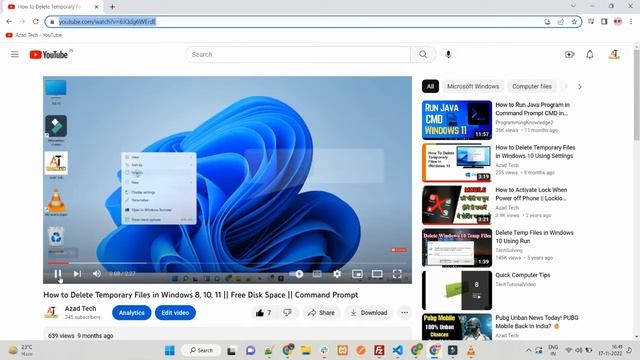Pause the video with the pause button
The height and width of the screenshot is (360, 640).
[x=58, y=274]
